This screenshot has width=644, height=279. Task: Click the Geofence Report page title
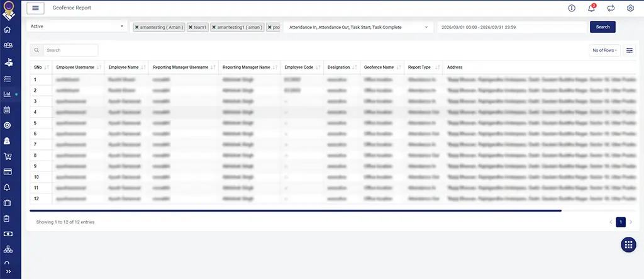click(72, 8)
